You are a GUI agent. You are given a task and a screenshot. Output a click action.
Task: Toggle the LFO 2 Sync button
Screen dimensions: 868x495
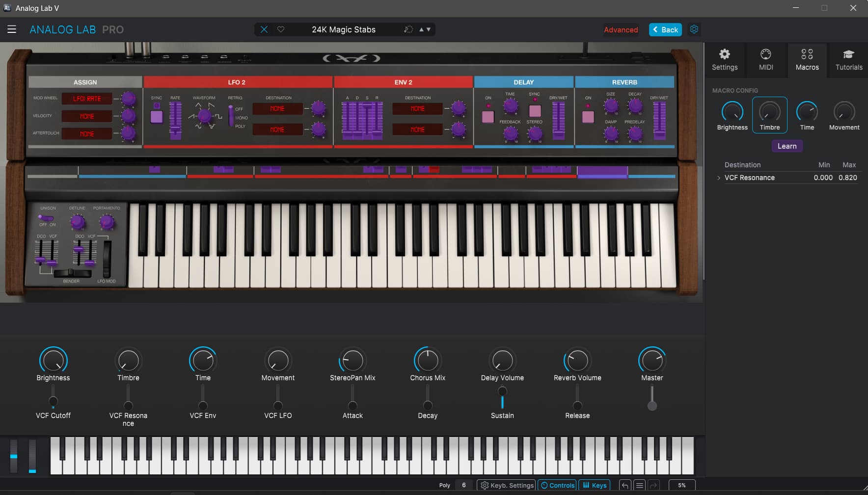[x=157, y=116]
